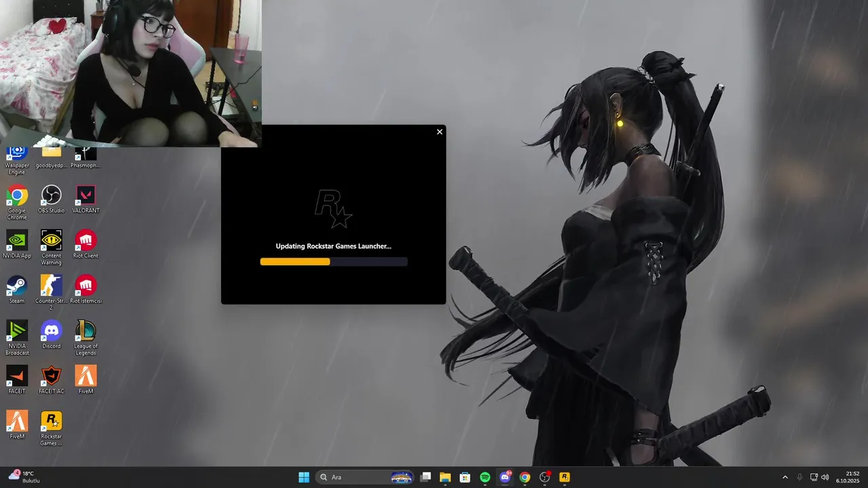
Task: Click the Rockstar Games Launcher taskbar icon
Action: [565, 477]
